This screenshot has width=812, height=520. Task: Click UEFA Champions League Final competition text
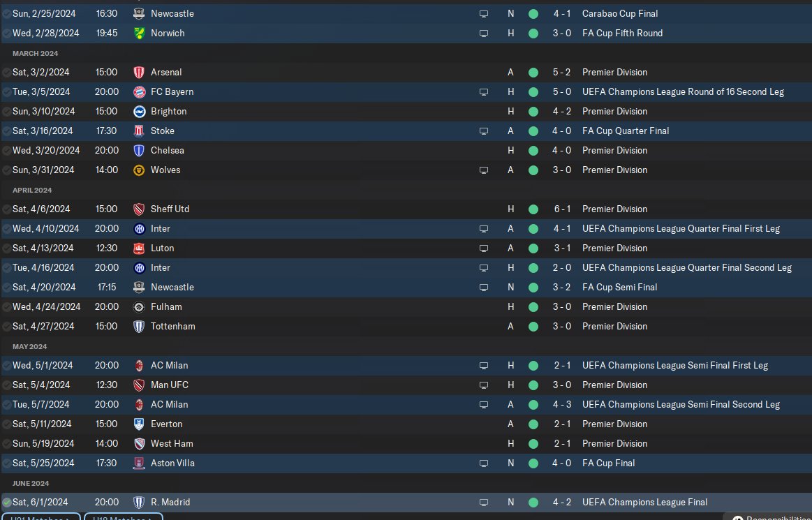[x=644, y=502]
